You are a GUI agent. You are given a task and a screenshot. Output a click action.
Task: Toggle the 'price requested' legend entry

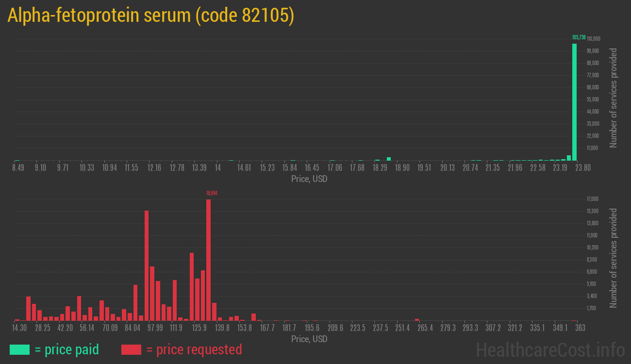tap(199, 349)
